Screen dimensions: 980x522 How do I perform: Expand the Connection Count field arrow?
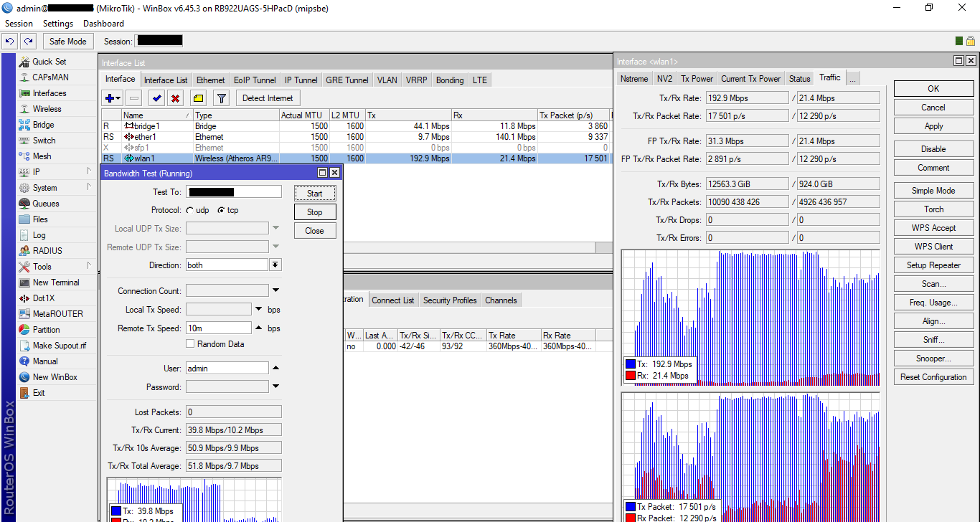click(275, 291)
